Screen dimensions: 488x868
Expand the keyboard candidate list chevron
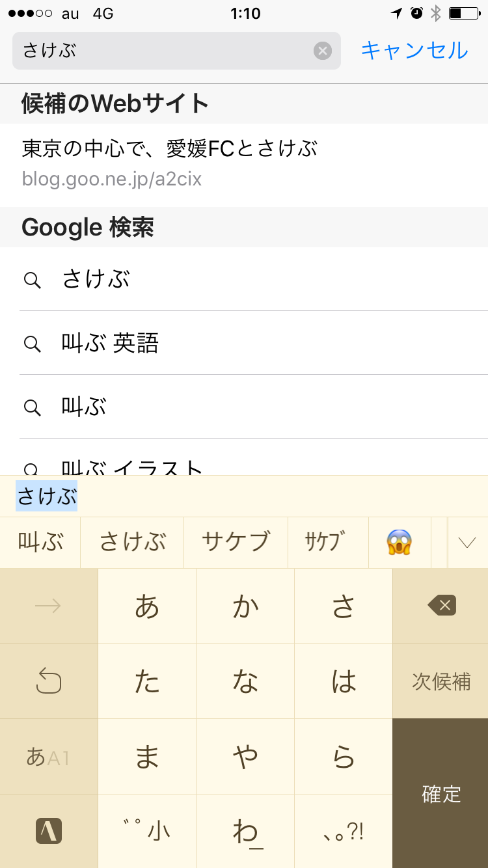click(467, 543)
